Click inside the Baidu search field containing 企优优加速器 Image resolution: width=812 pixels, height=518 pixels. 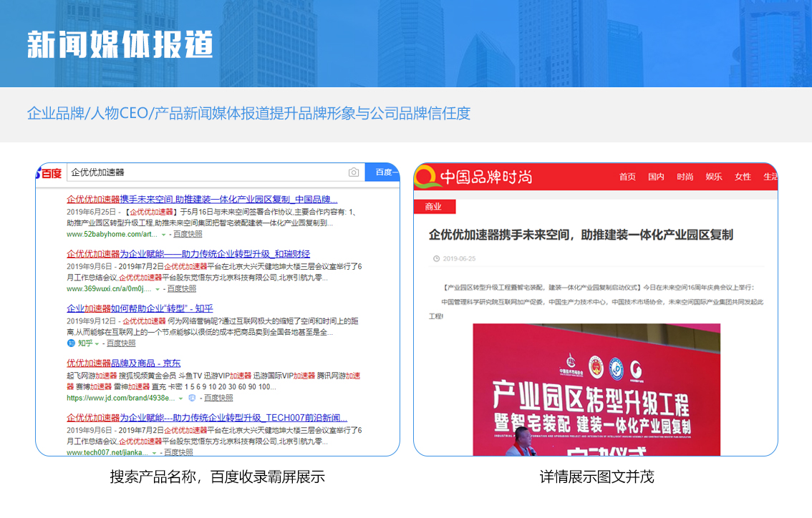(x=216, y=172)
